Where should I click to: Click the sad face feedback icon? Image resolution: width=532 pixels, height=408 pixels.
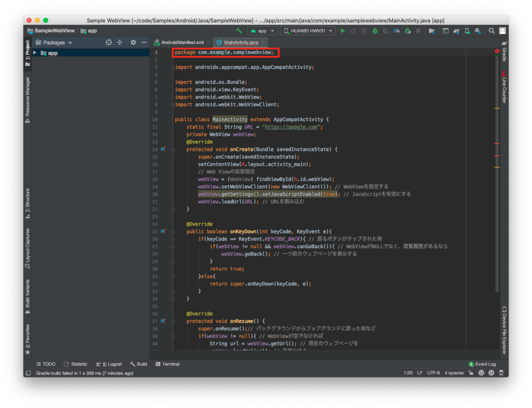[x=491, y=373]
